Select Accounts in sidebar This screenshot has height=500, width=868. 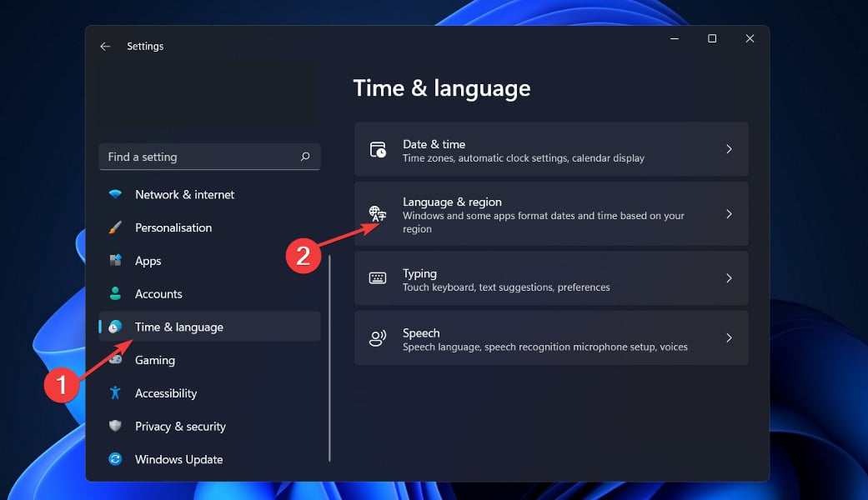[x=209, y=293]
